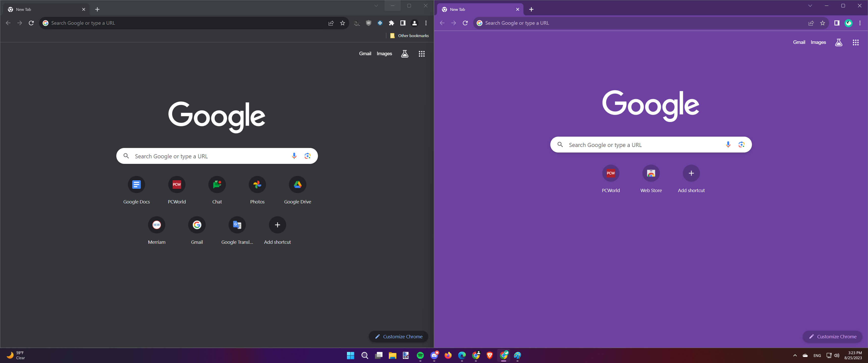
Task: Open the Photos shortcut
Action: click(257, 190)
